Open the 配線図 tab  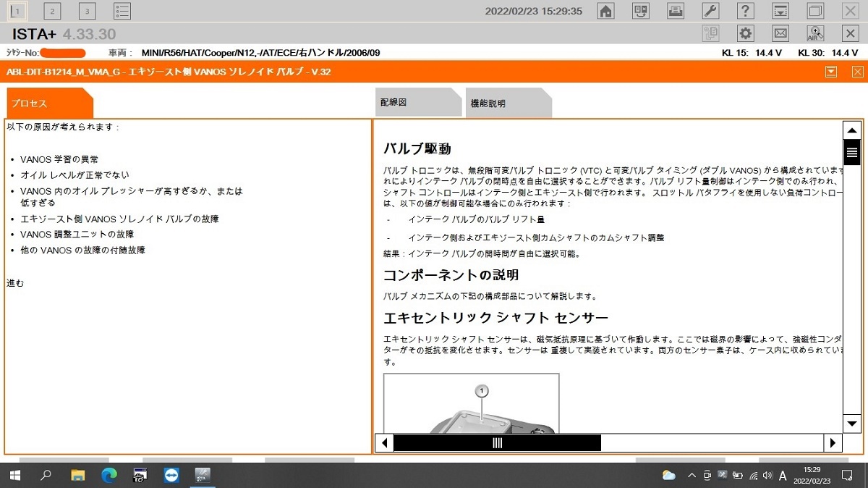417,103
